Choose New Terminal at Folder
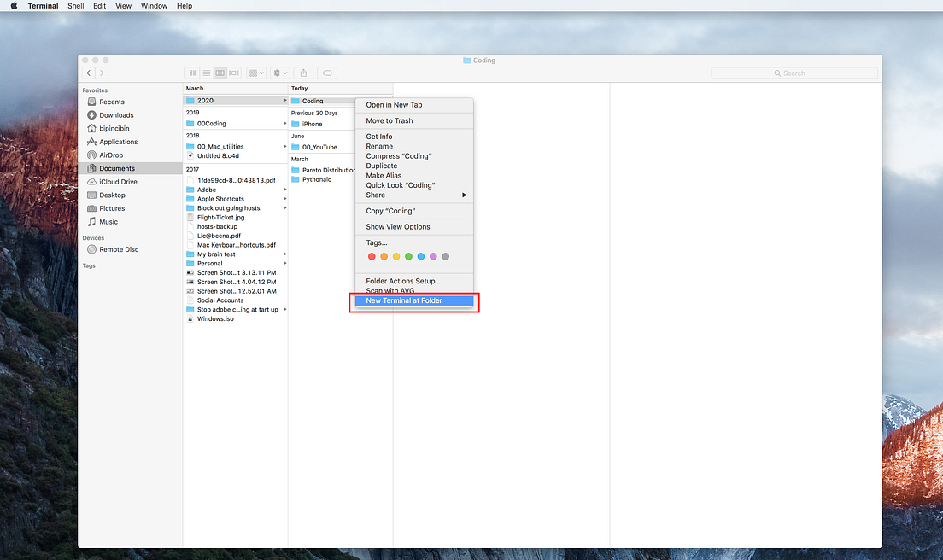Viewport: 943px width, 560px height. pos(413,300)
